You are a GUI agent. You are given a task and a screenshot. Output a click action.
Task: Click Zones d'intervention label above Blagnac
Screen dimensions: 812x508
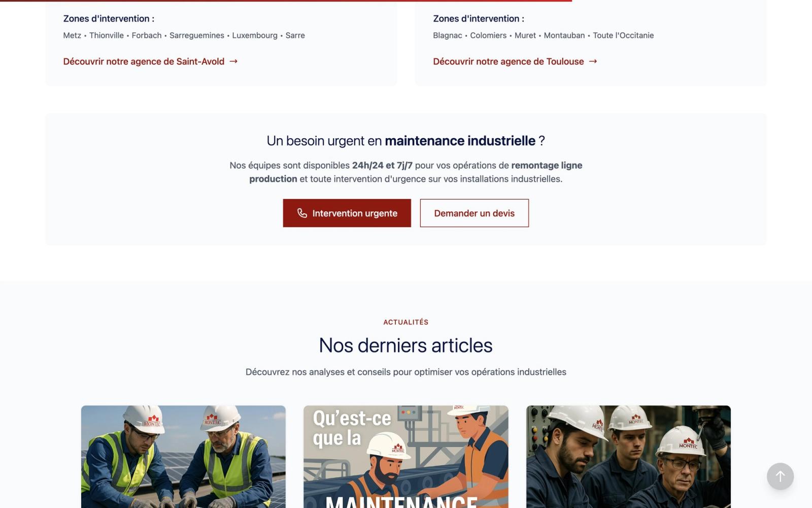(x=479, y=19)
